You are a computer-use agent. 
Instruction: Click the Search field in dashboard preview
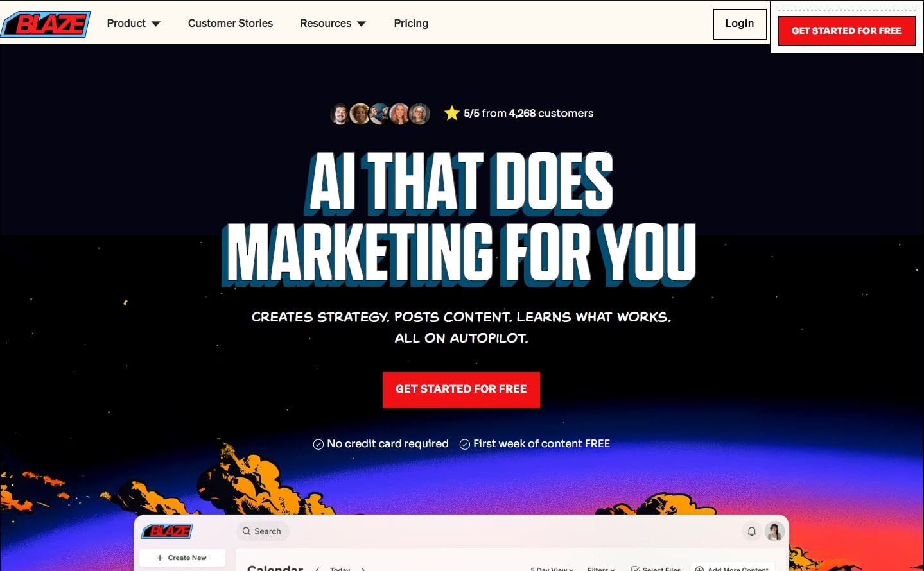tap(263, 531)
